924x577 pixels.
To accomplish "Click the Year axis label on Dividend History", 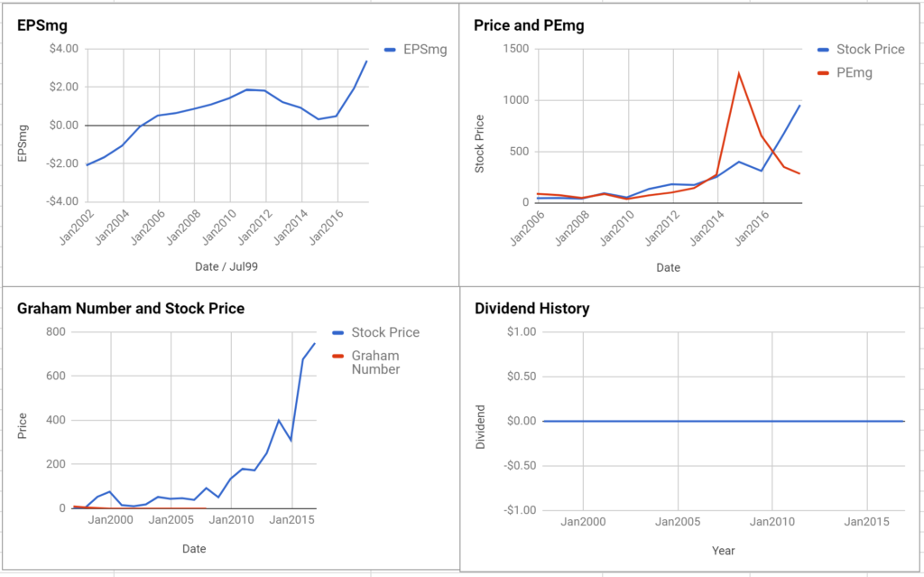I will pyautogui.click(x=723, y=551).
